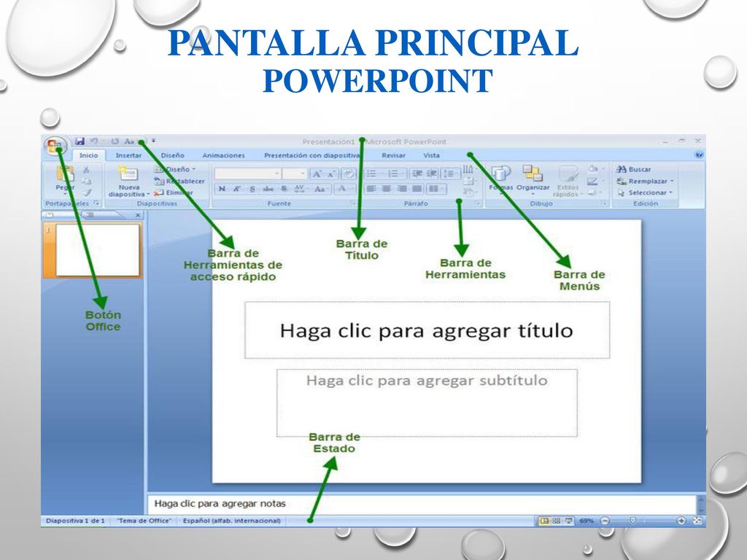Toggle strikethrough abc formatting
Viewport: 747px width, 560px height.
(268, 189)
